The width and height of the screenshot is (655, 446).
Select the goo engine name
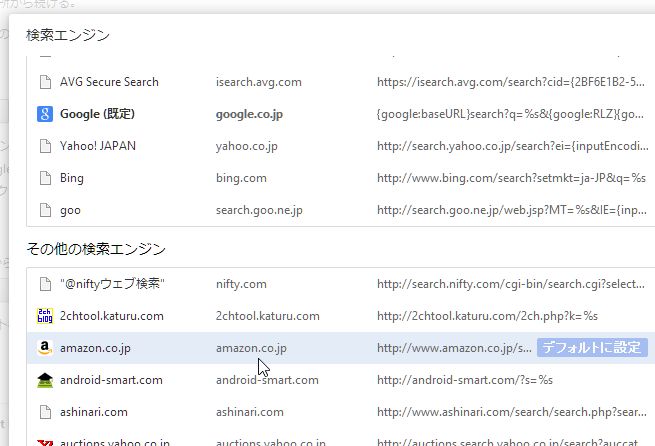tap(70, 210)
